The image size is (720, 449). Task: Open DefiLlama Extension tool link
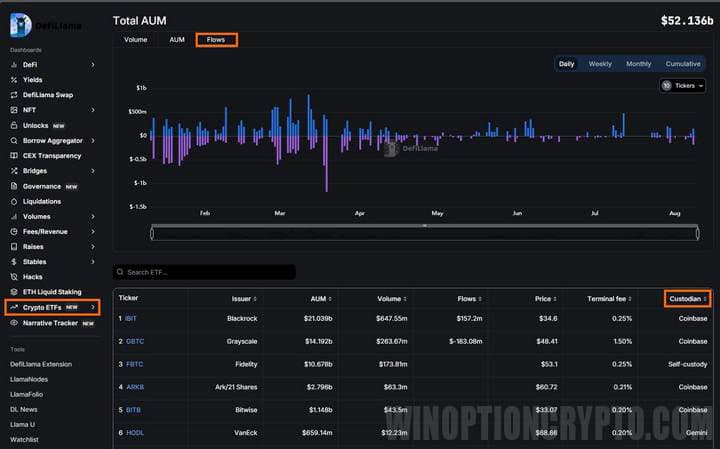tap(41, 364)
